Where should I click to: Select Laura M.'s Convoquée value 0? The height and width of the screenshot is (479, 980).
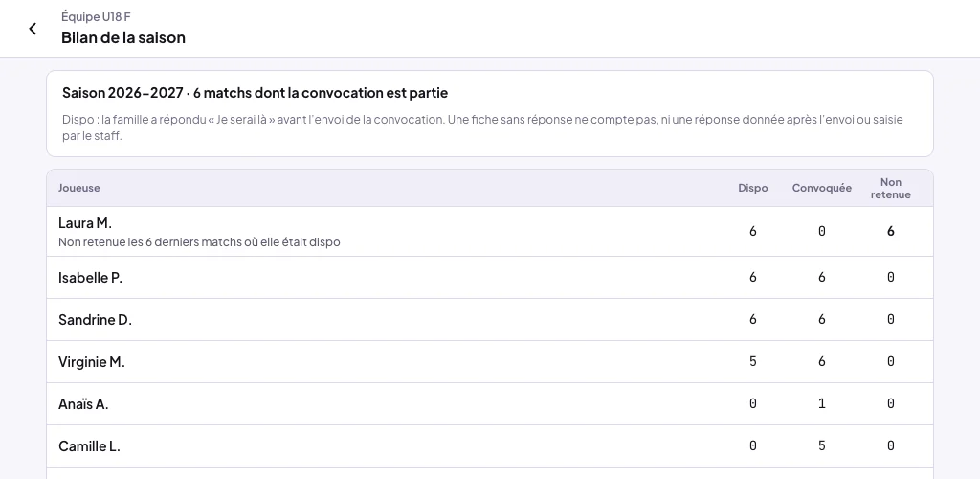[821, 232]
